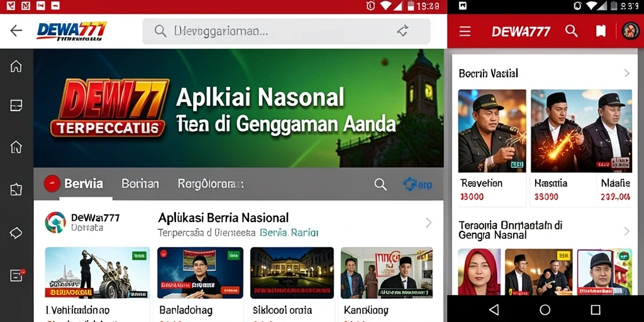Screen dimensions: 644x322
Task: Click the Nasatia label
Action: click(551, 183)
